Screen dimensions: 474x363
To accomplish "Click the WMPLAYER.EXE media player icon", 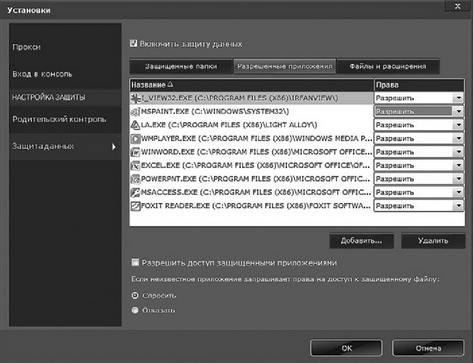I will coord(136,138).
